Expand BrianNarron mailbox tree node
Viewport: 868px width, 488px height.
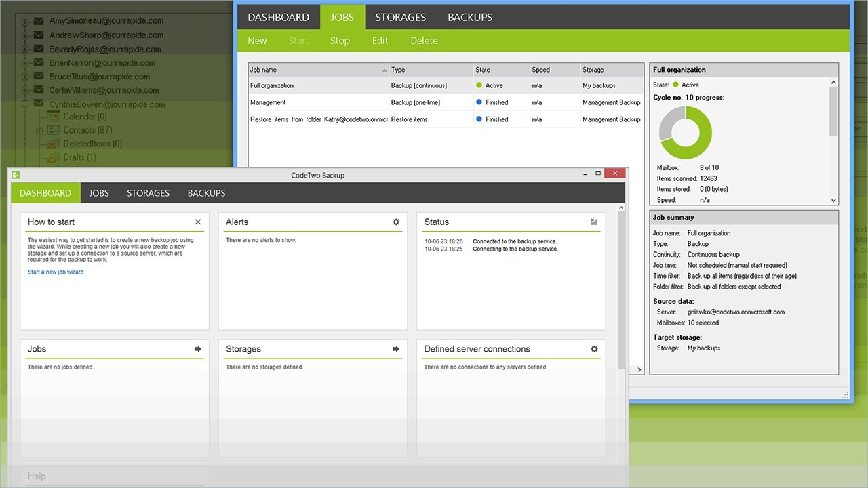click(25, 63)
